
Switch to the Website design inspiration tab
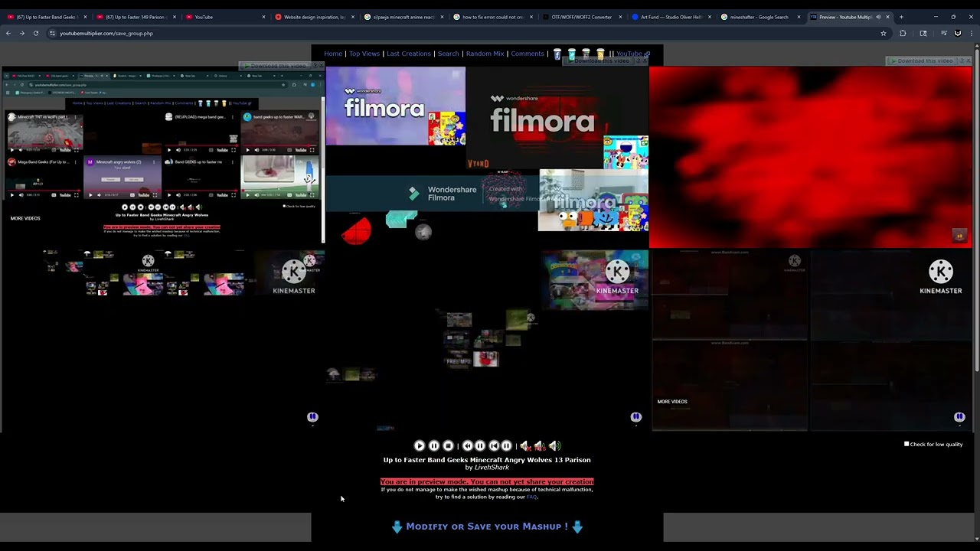pos(315,17)
